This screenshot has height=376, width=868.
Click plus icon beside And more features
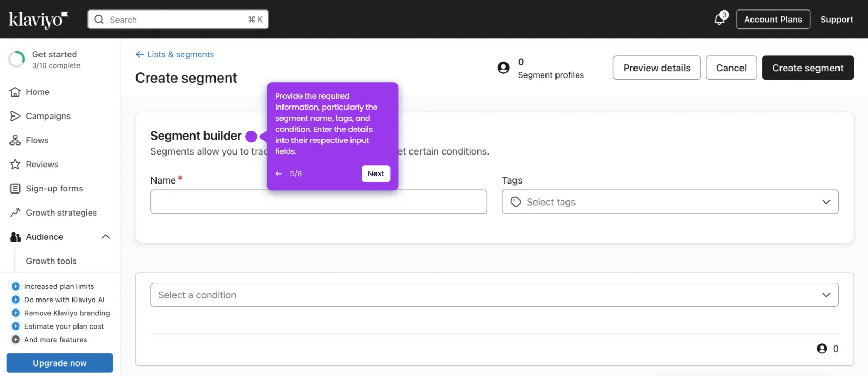16,340
